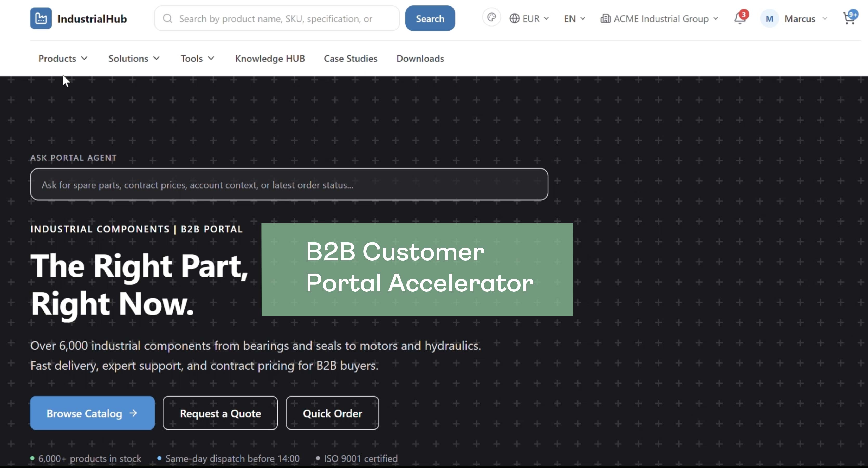Open the theme palette icon
This screenshot has width=868, height=468.
pos(491,17)
